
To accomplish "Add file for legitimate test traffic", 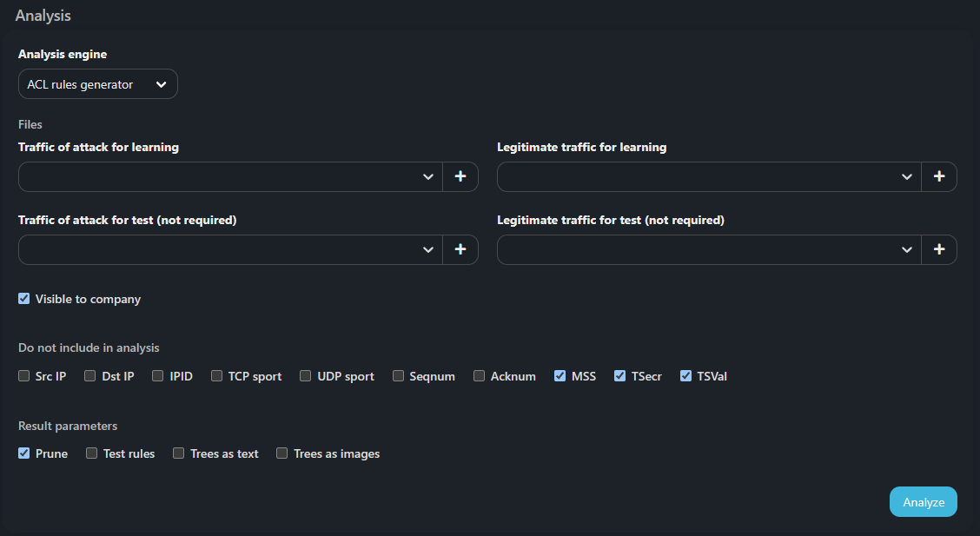I will [x=939, y=249].
